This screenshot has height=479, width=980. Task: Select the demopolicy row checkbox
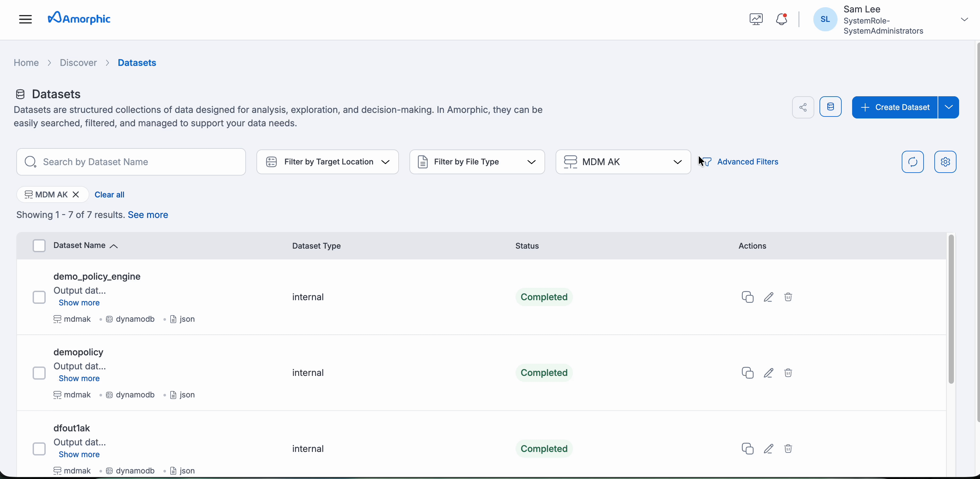coord(39,373)
